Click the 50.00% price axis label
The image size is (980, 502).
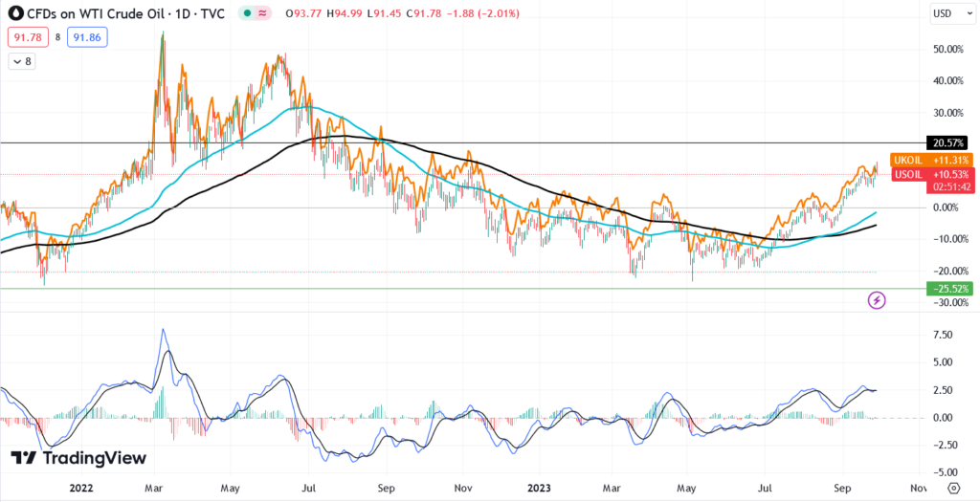950,49
